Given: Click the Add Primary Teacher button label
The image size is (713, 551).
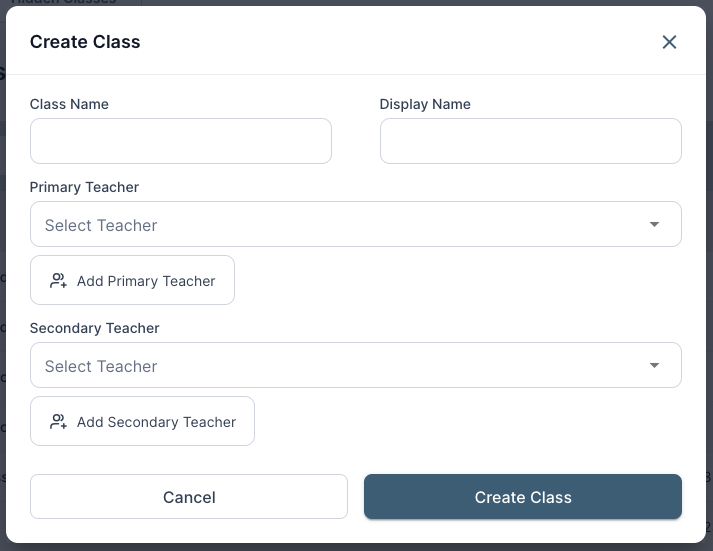Looking at the screenshot, I should pos(146,281).
